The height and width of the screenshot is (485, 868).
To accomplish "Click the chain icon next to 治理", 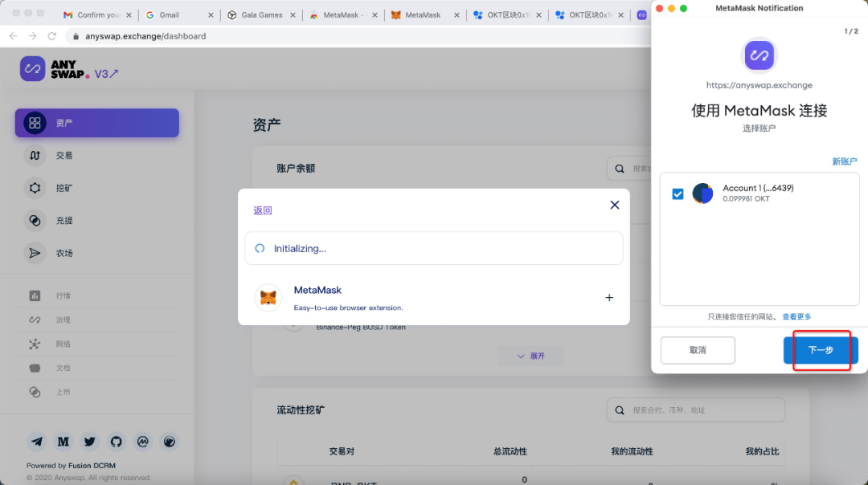I will [35, 320].
